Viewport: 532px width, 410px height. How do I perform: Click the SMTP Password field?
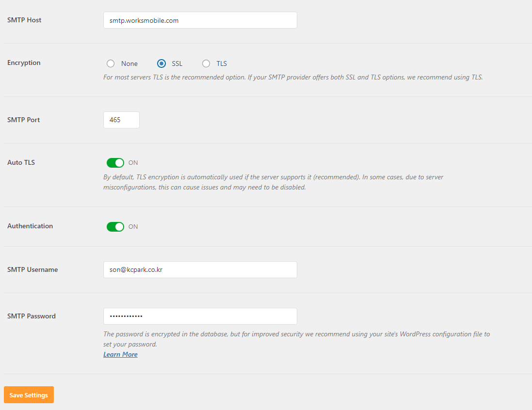[x=200, y=316]
